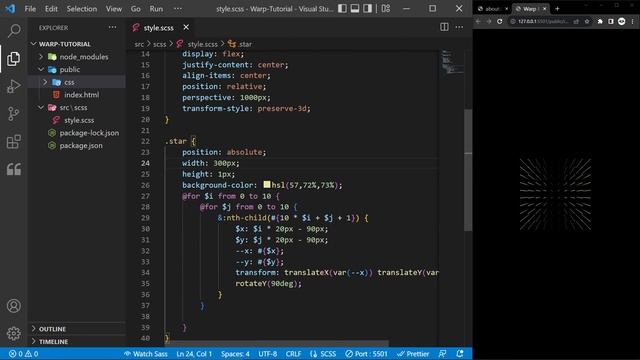
Task: Collapse the WARP-TUTORIAL root folder
Action: click(33, 44)
